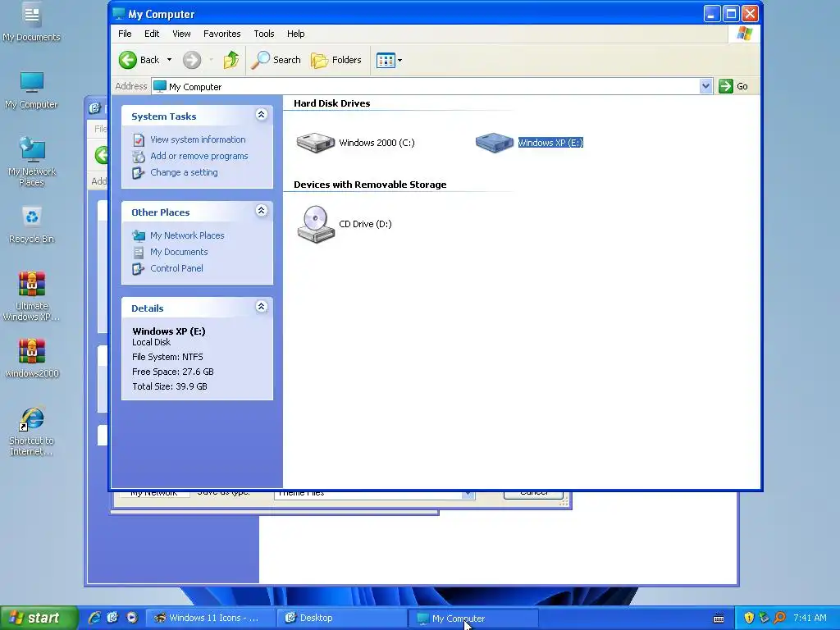Open My Network Places from Other Places
Image resolution: width=840 pixels, height=630 pixels.
[x=187, y=235]
